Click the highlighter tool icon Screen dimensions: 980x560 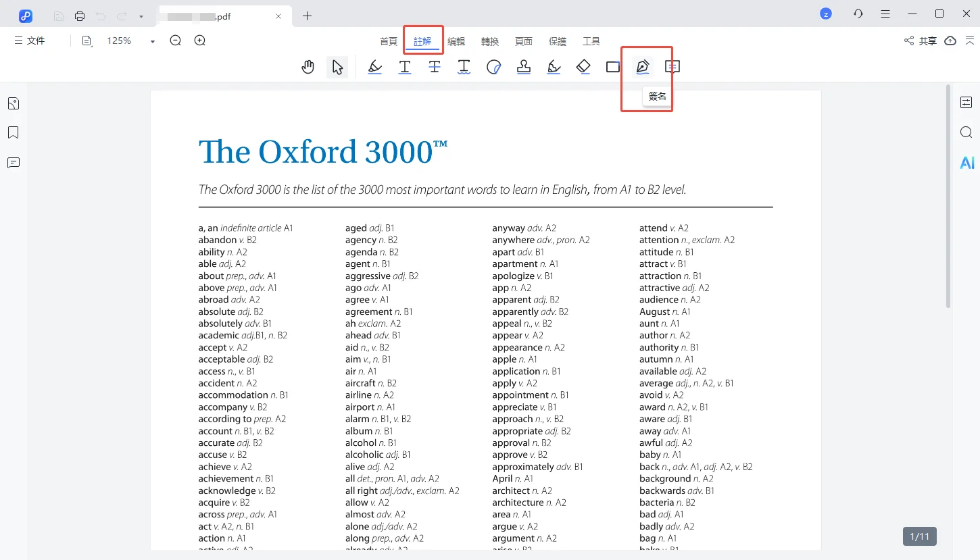pyautogui.click(x=375, y=67)
